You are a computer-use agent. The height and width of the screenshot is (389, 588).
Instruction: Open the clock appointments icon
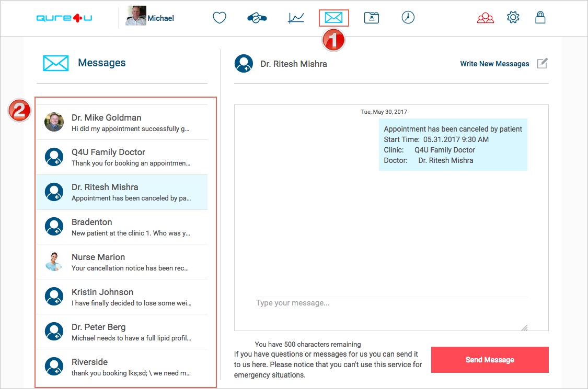(408, 17)
